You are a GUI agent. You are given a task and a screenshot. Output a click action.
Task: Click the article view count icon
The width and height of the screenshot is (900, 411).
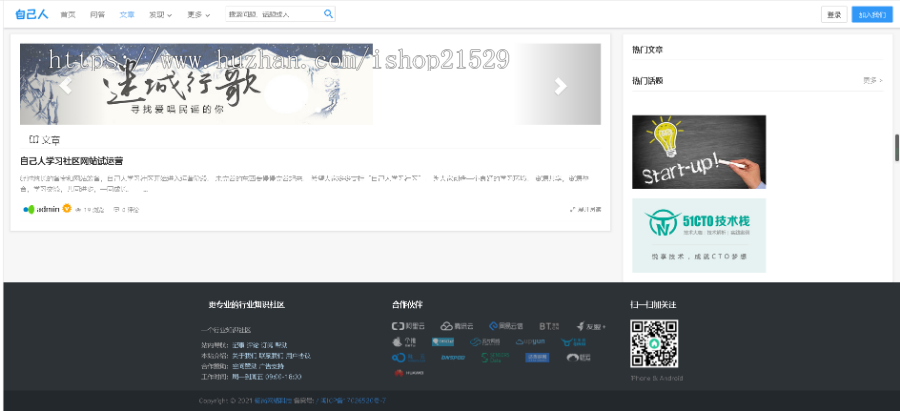[x=78, y=210]
